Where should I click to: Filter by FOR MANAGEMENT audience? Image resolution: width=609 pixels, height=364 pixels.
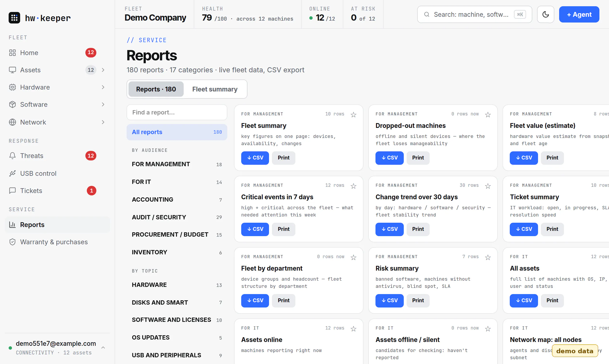177,164
